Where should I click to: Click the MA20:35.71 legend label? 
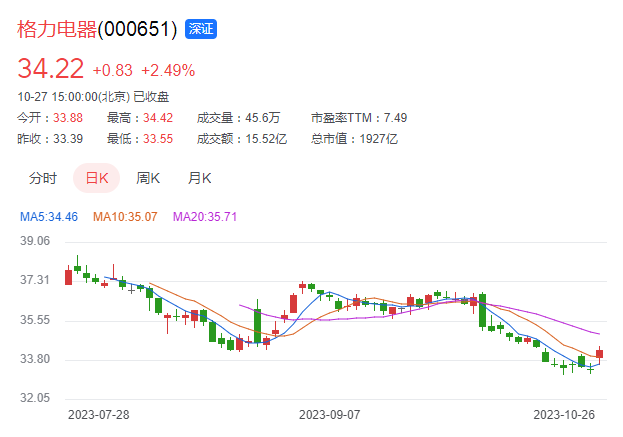(205, 217)
